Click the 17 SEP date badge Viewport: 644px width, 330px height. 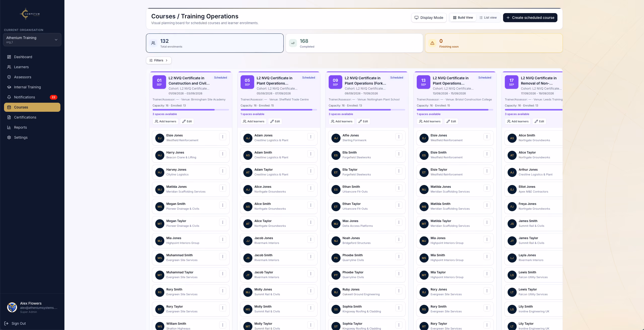point(512,82)
